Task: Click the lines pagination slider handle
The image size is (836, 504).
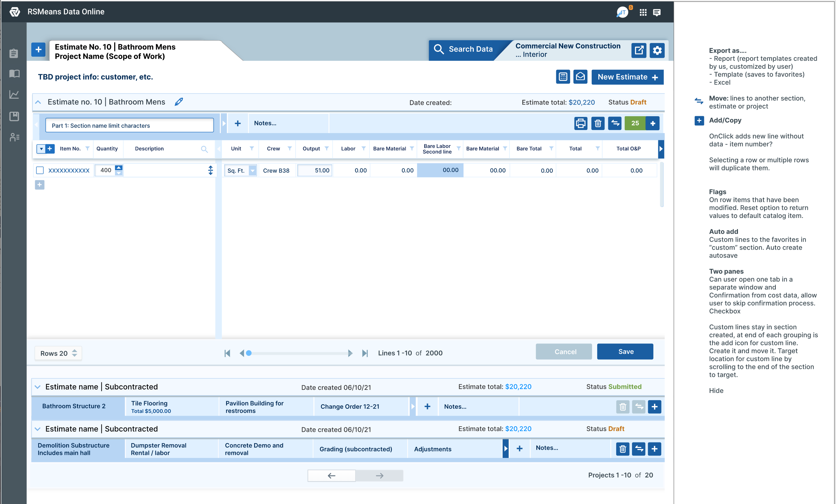Action: 249,353
